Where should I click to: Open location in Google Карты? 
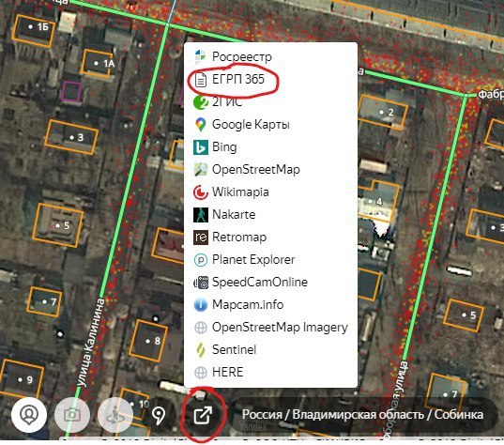pyautogui.click(x=270, y=125)
